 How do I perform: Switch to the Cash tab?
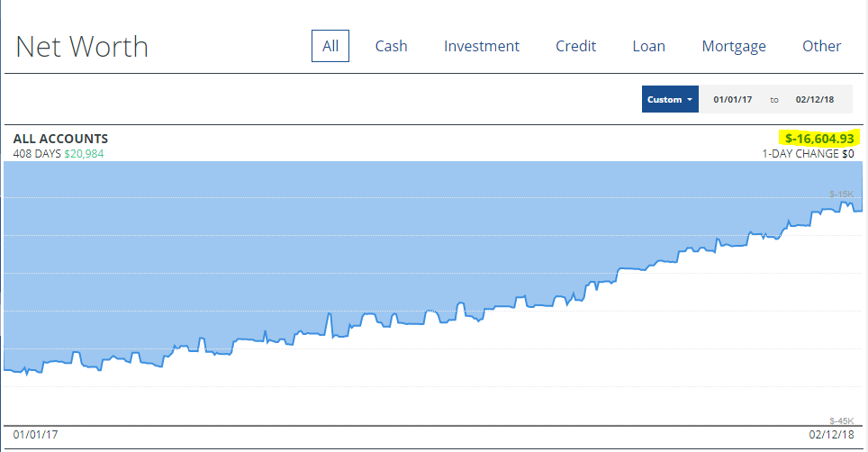[x=392, y=46]
